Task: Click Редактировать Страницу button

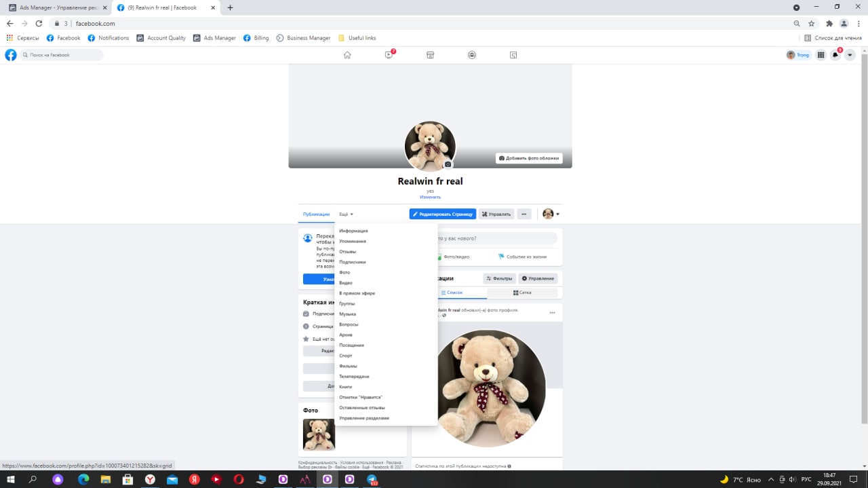Action: point(443,214)
